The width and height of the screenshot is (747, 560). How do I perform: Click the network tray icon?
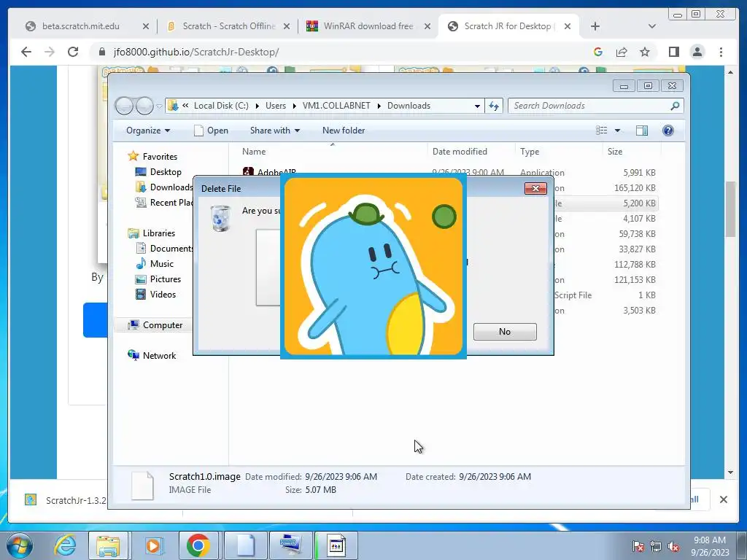pyautogui.click(x=656, y=546)
